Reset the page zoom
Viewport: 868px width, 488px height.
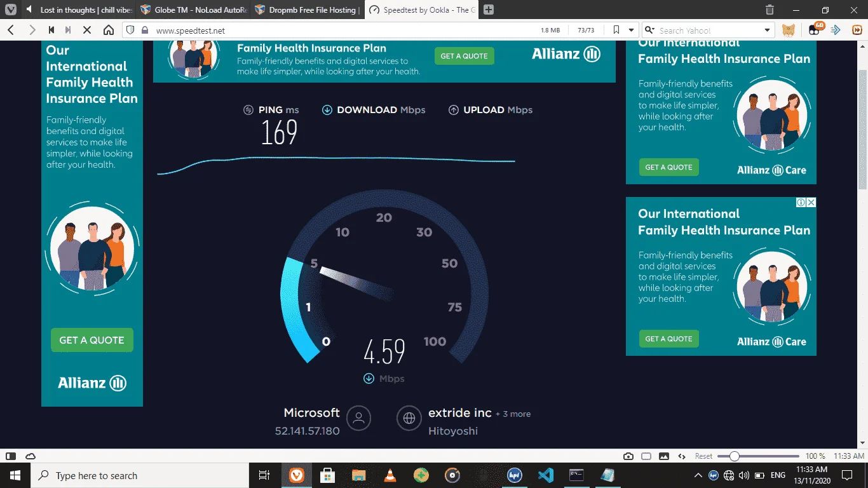[703, 456]
